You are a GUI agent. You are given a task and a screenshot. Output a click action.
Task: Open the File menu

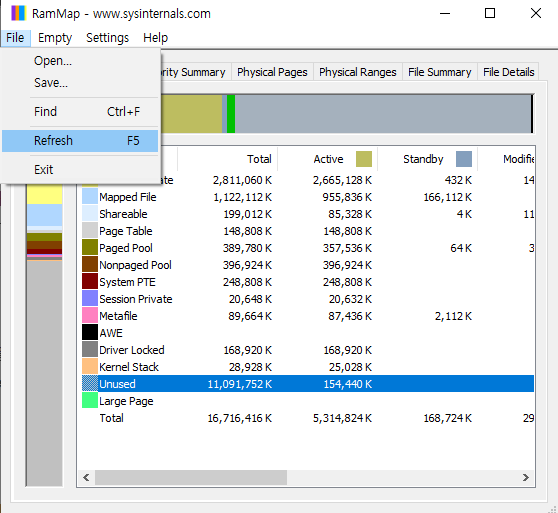15,38
